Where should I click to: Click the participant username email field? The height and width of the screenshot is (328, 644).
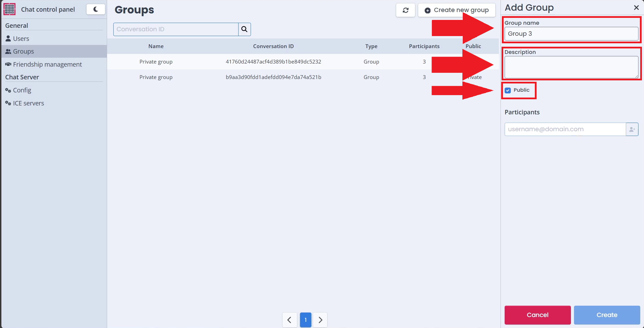(x=565, y=129)
